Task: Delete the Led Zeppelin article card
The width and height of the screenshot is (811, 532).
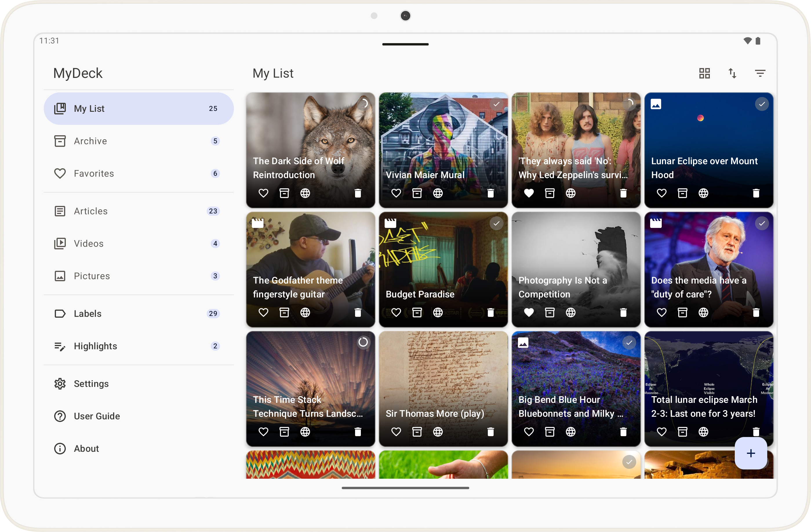Action: coord(623,193)
